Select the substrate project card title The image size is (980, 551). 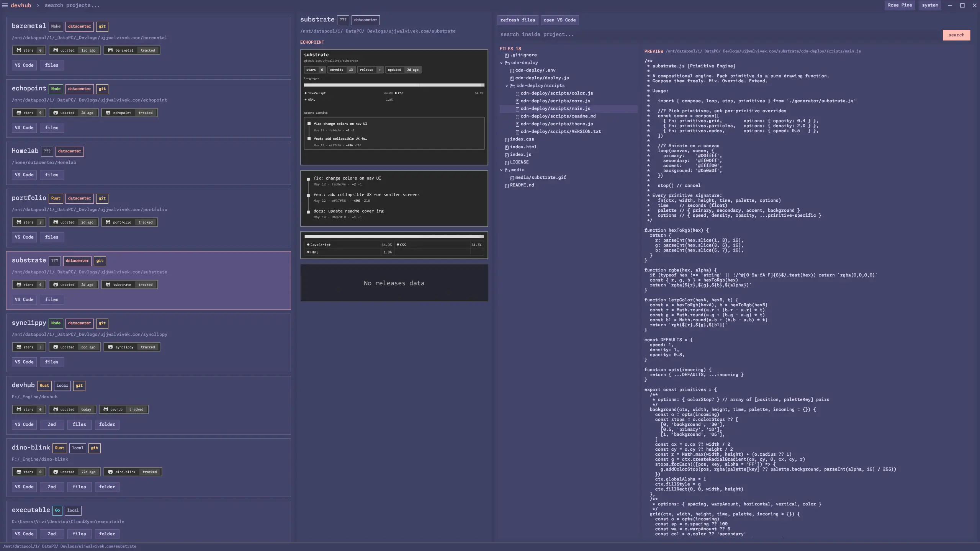click(x=29, y=260)
